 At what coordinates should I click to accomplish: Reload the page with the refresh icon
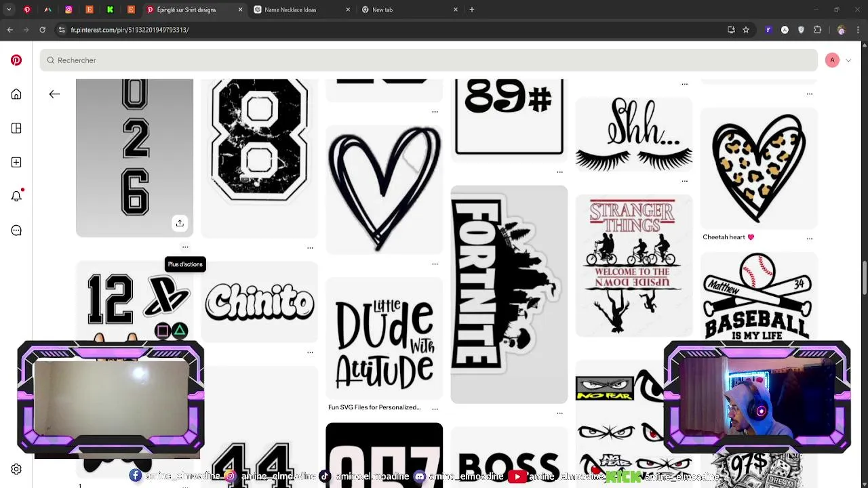click(x=42, y=30)
